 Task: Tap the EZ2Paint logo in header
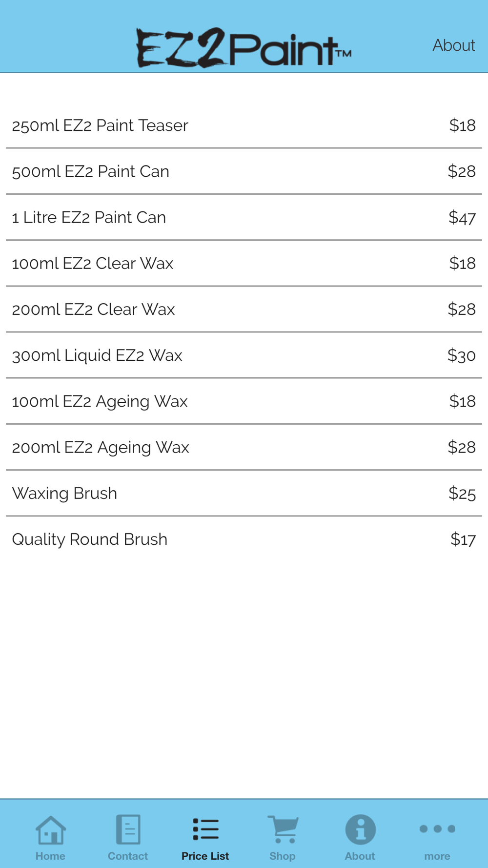tap(244, 47)
